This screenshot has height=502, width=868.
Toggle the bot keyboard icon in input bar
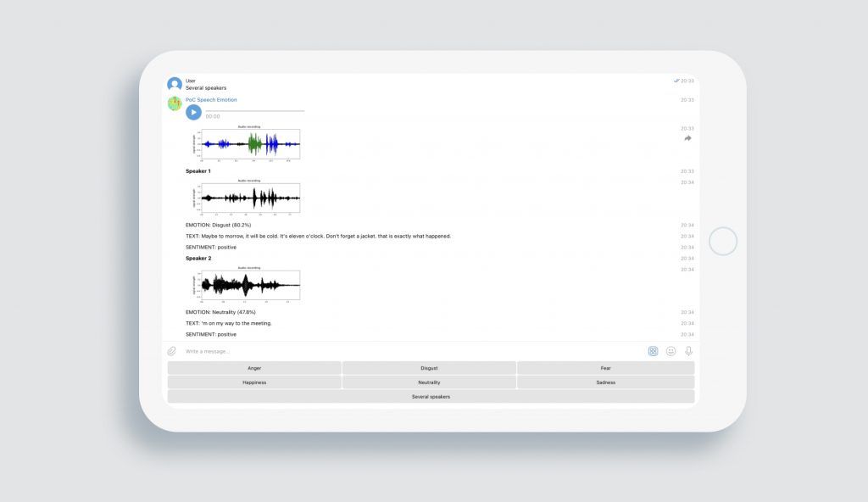coord(653,350)
